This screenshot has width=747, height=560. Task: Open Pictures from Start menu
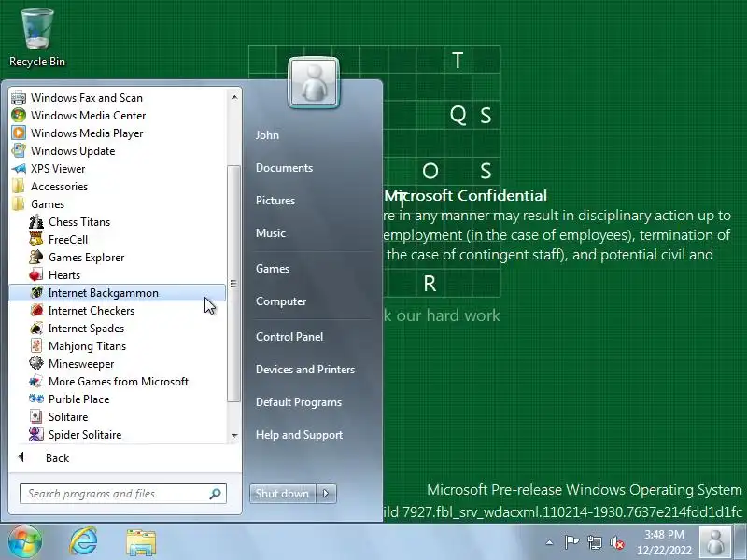(x=275, y=201)
